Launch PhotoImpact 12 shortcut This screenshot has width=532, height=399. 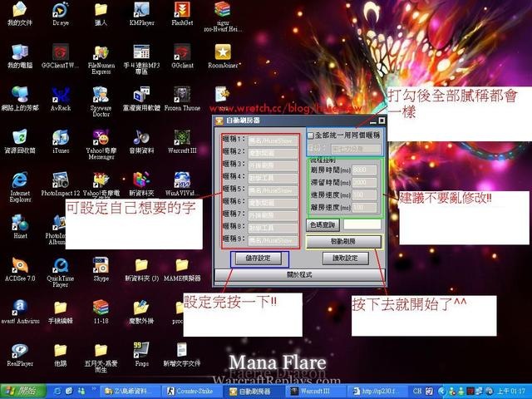pos(61,184)
